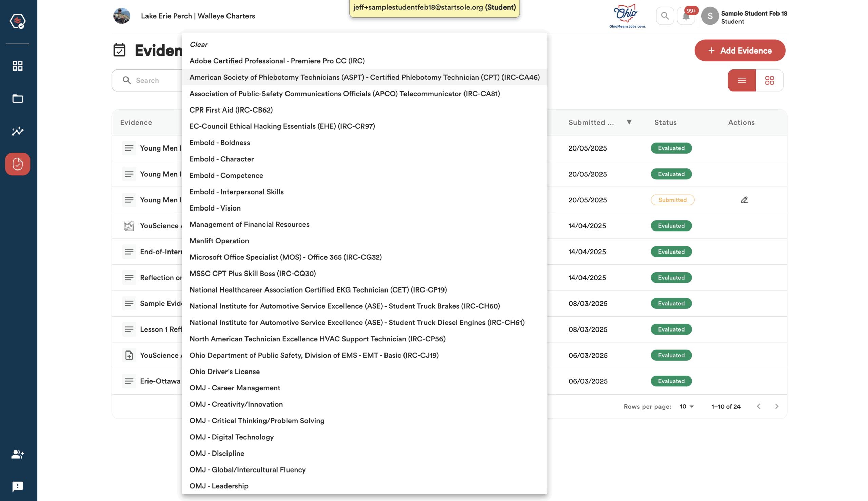Choose NATE HVAC Support Technician option

[364, 339]
